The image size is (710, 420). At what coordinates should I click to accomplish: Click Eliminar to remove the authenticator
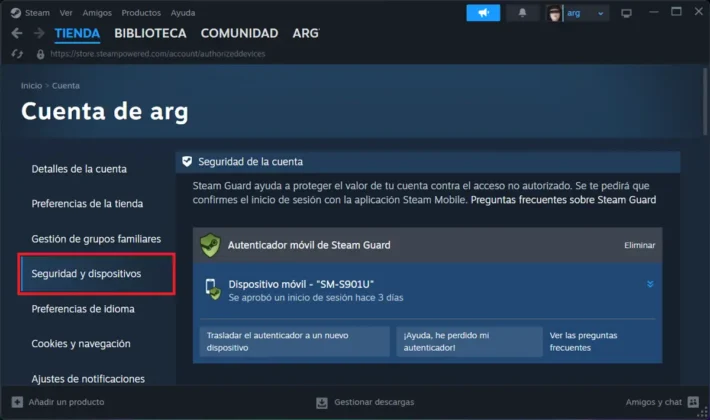(639, 245)
